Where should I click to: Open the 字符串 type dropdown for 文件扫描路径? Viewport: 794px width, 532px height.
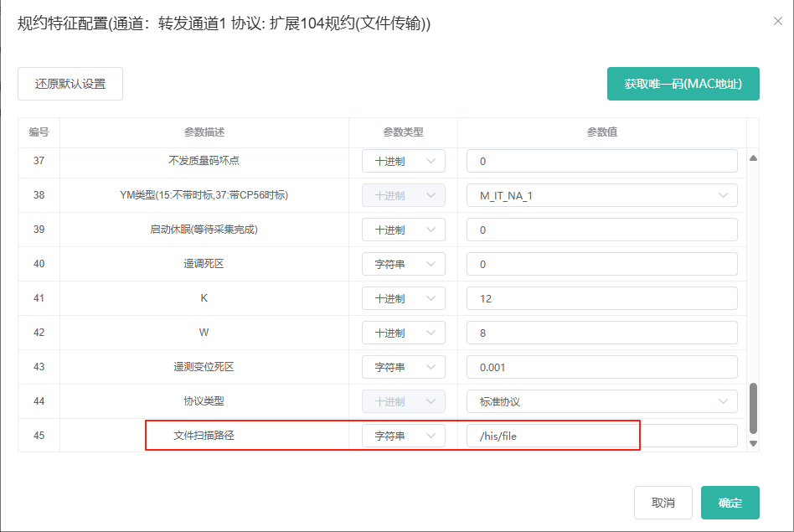point(404,436)
